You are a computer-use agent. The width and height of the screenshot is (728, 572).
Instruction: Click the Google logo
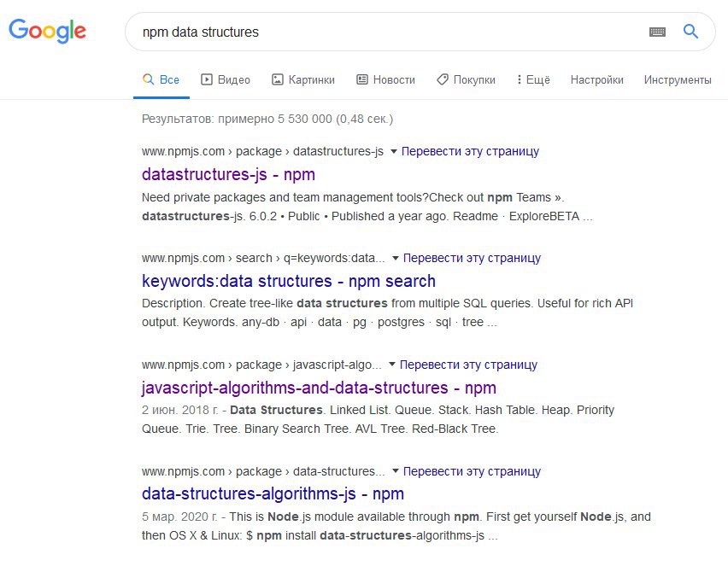(x=47, y=32)
